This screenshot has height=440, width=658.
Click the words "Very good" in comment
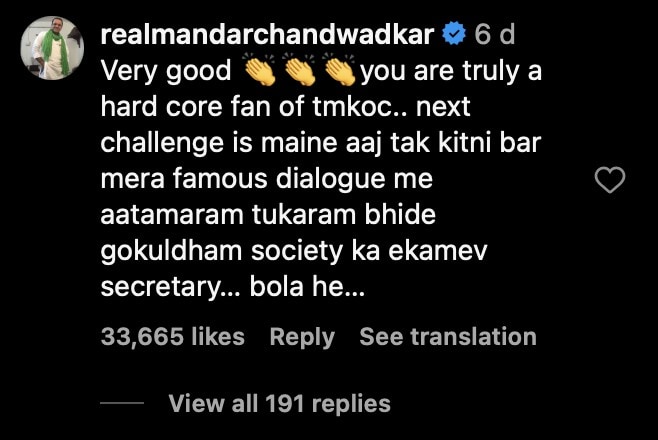[166, 71]
